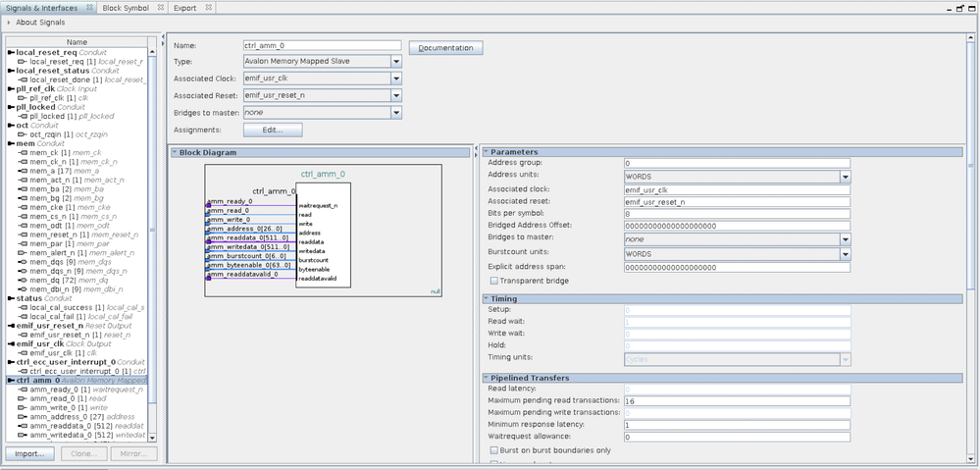This screenshot has height=470, width=980.
Task: Expand the About Signals section
Action: (9, 24)
